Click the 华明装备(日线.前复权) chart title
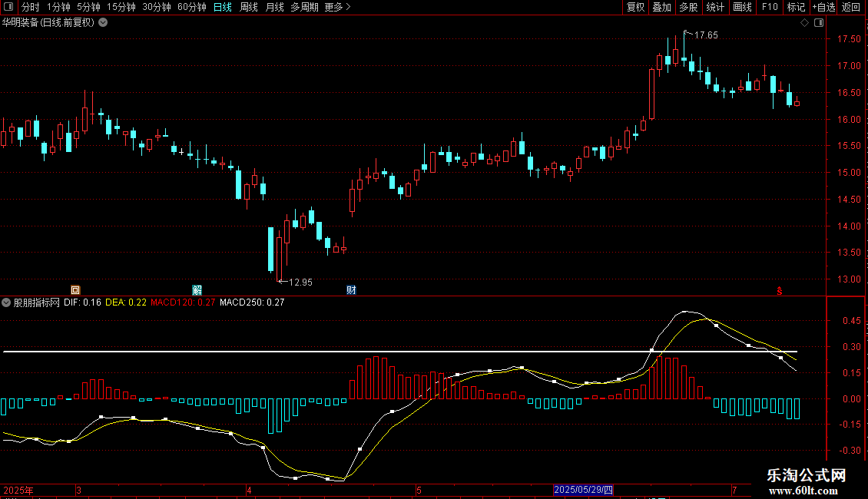This screenshot has height=499, width=868. tap(48, 23)
